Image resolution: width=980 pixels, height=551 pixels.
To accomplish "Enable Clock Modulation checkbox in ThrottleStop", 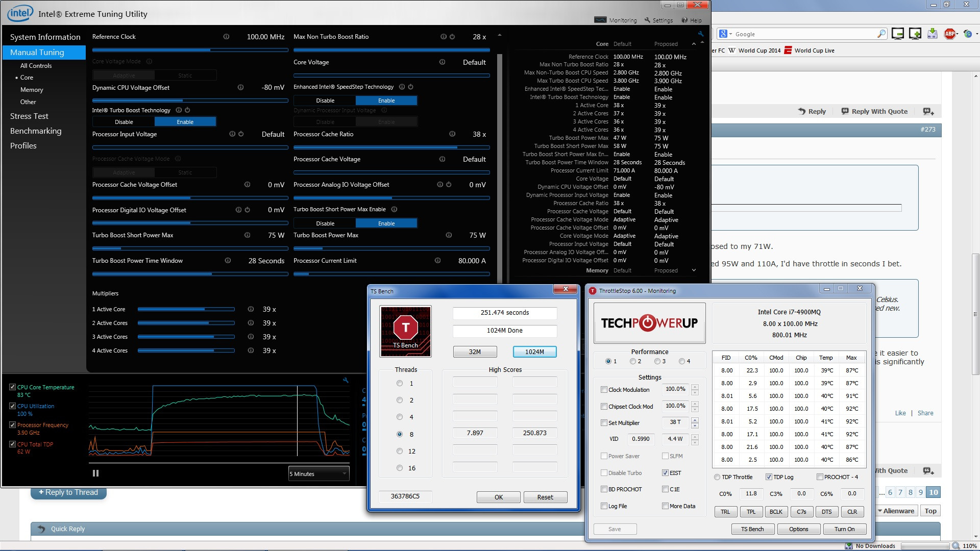I will click(x=604, y=390).
